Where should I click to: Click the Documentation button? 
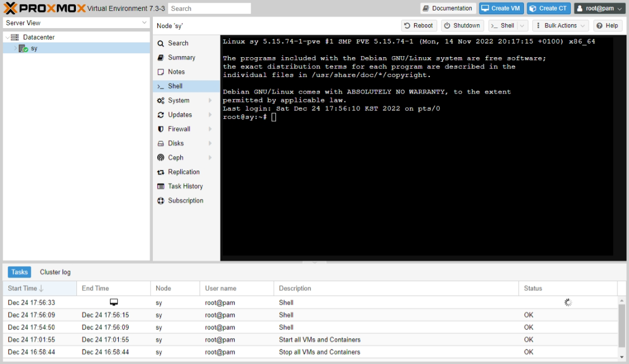pos(448,8)
